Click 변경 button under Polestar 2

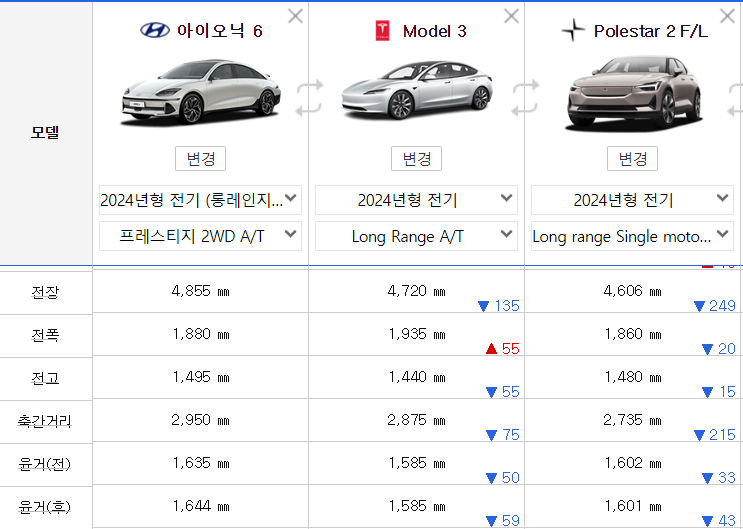633,158
